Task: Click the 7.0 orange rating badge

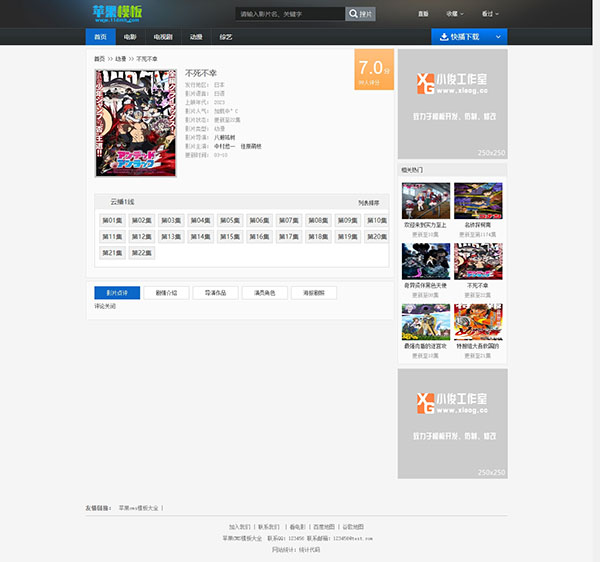Action: point(374,69)
